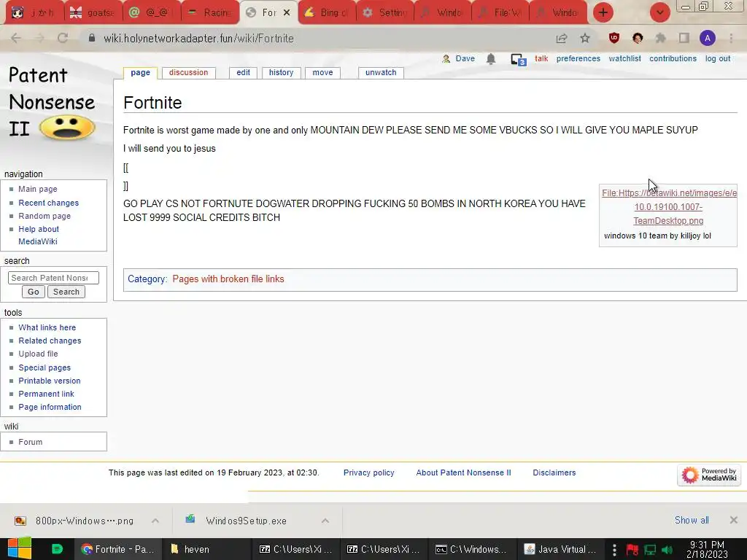Open Special pages link
Image resolution: width=747 pixels, height=560 pixels.
[44, 367]
